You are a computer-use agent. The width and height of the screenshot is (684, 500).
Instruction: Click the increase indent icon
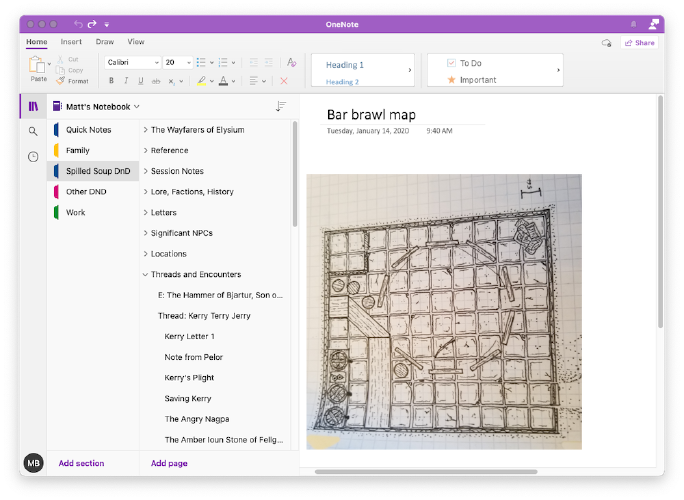click(x=269, y=62)
